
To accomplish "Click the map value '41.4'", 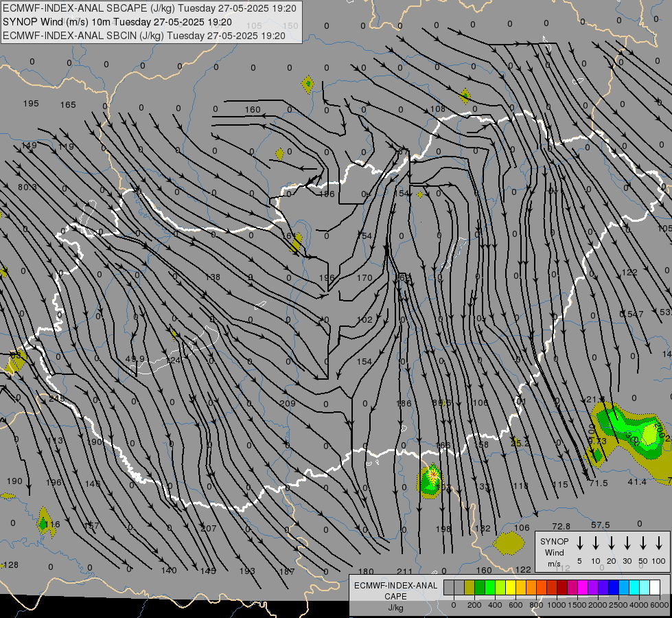I will [637, 482].
